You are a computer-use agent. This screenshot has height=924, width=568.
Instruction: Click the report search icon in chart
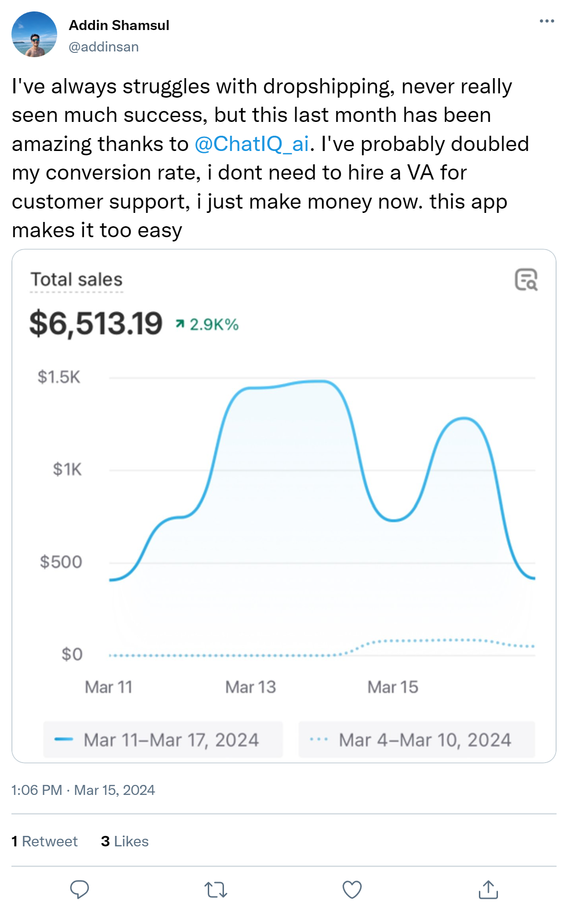click(x=526, y=280)
